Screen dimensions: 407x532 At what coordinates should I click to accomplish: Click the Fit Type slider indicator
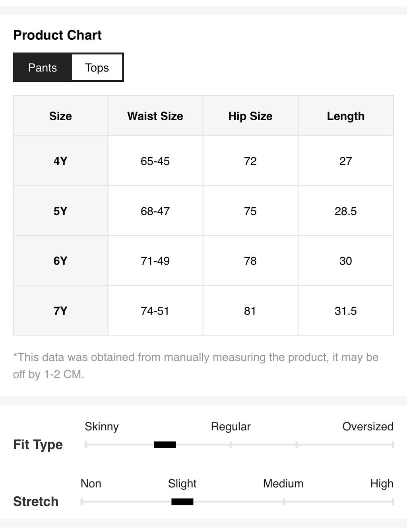coord(165,445)
